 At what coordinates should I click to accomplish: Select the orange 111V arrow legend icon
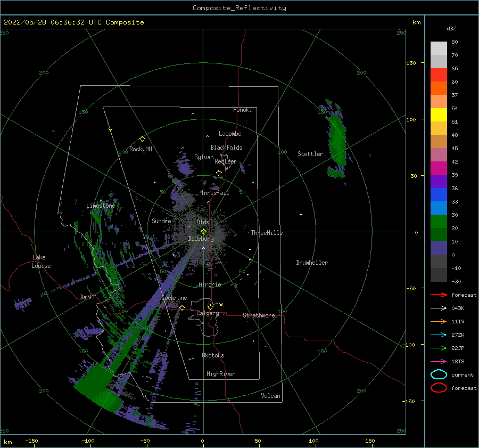coord(439,321)
